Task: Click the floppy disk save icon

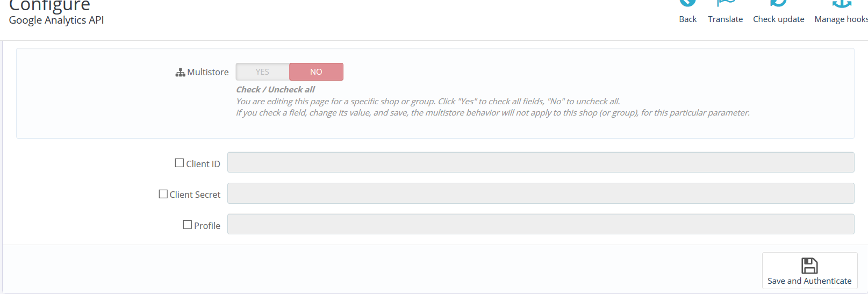Action: point(809,266)
